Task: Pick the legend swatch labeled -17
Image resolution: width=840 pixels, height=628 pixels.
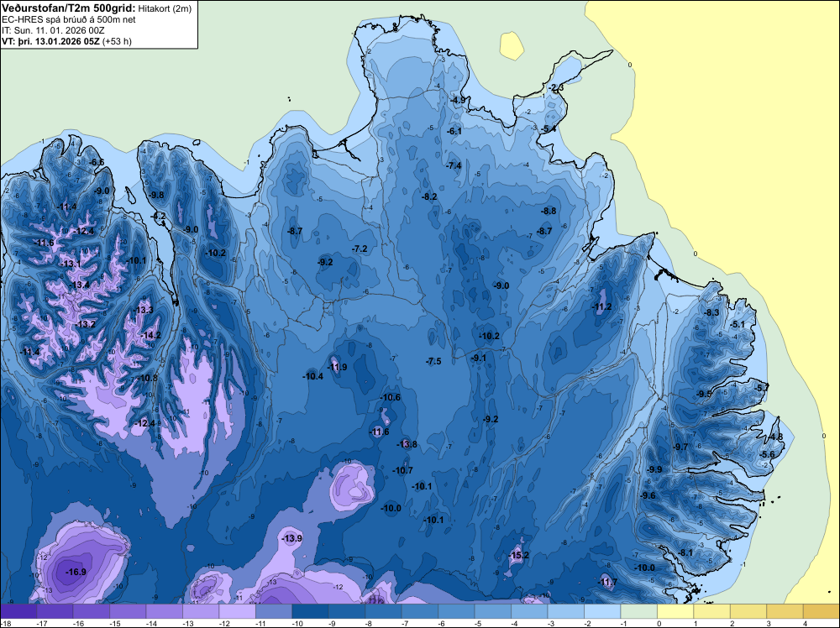Action: (55, 611)
